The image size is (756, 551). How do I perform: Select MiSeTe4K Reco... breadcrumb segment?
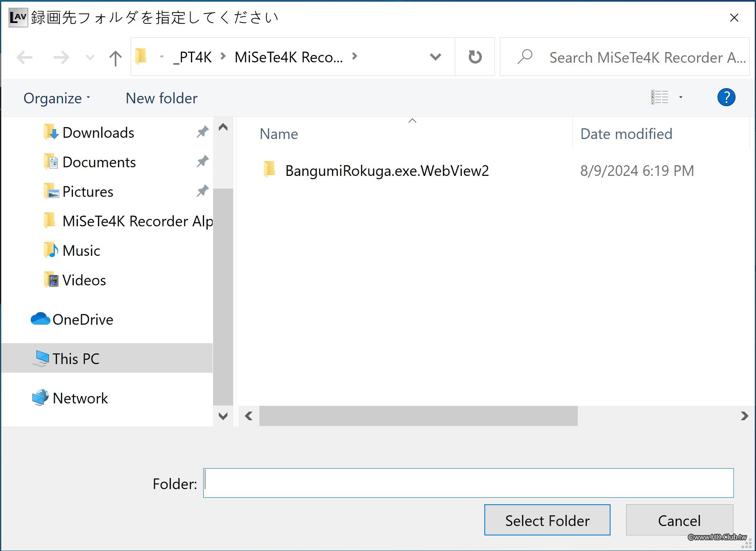click(288, 57)
